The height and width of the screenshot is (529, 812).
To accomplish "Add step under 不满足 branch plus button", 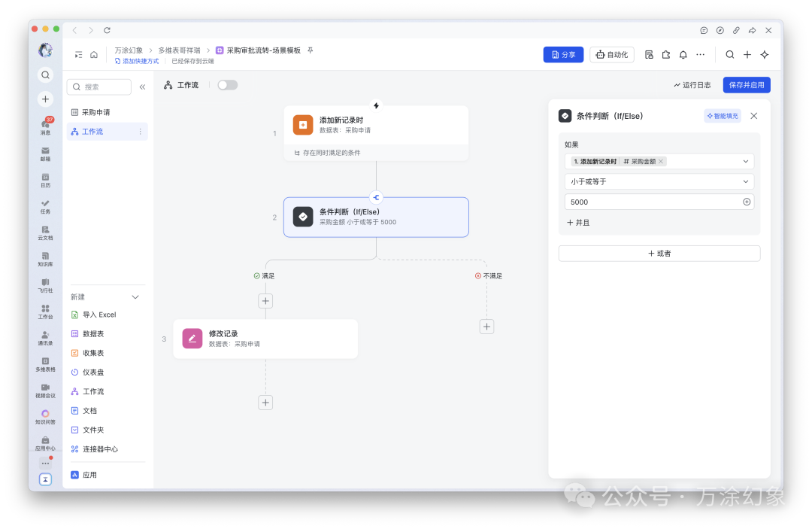I will tap(486, 327).
